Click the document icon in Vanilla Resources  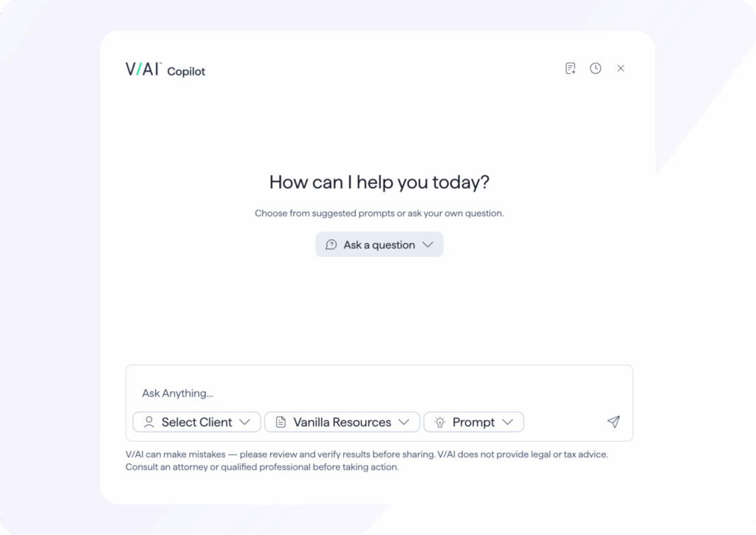click(281, 422)
